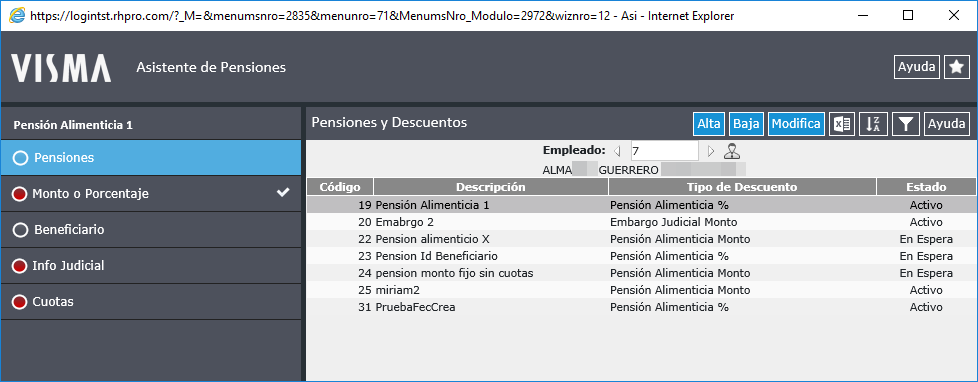Click the Empleado number input field
The image size is (978, 382).
(x=664, y=150)
